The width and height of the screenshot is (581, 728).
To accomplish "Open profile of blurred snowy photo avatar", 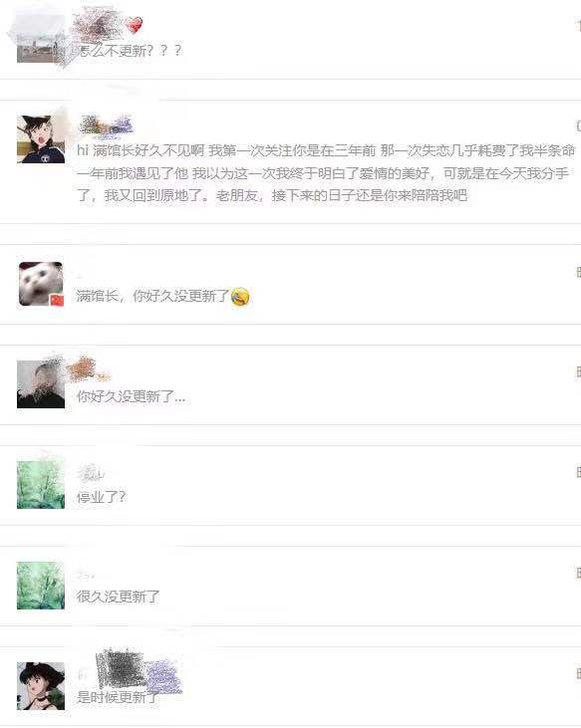I will pos(41,39).
